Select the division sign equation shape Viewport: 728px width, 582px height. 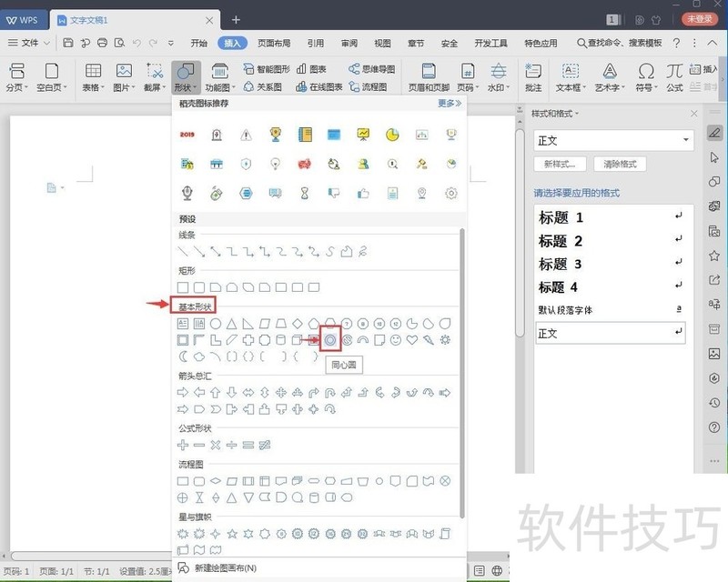tap(232, 445)
